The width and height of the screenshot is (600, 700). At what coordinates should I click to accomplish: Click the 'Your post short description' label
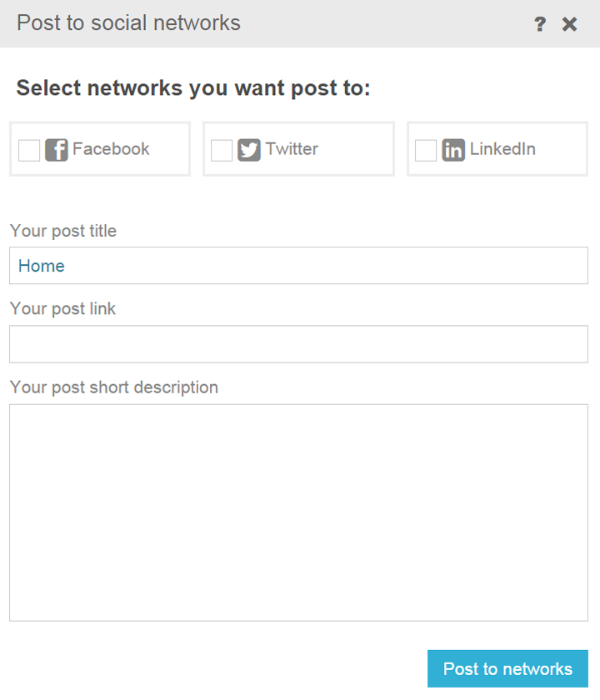click(x=114, y=387)
